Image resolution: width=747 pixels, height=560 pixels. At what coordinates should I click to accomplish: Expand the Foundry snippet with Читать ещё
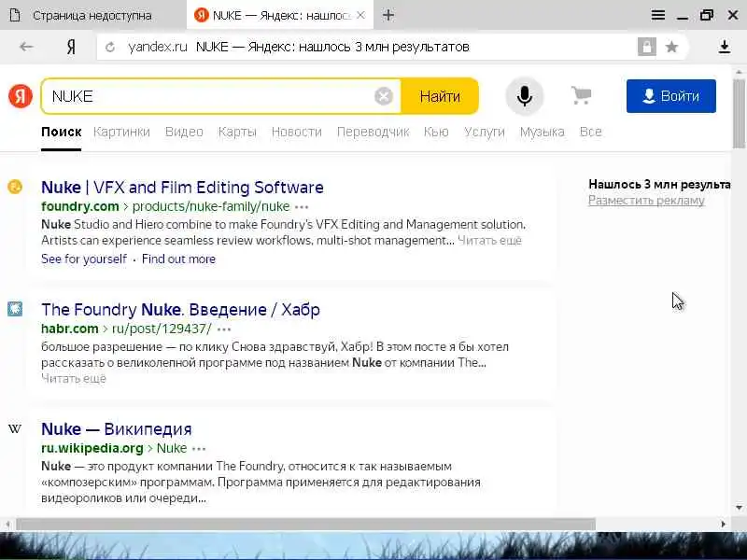489,241
